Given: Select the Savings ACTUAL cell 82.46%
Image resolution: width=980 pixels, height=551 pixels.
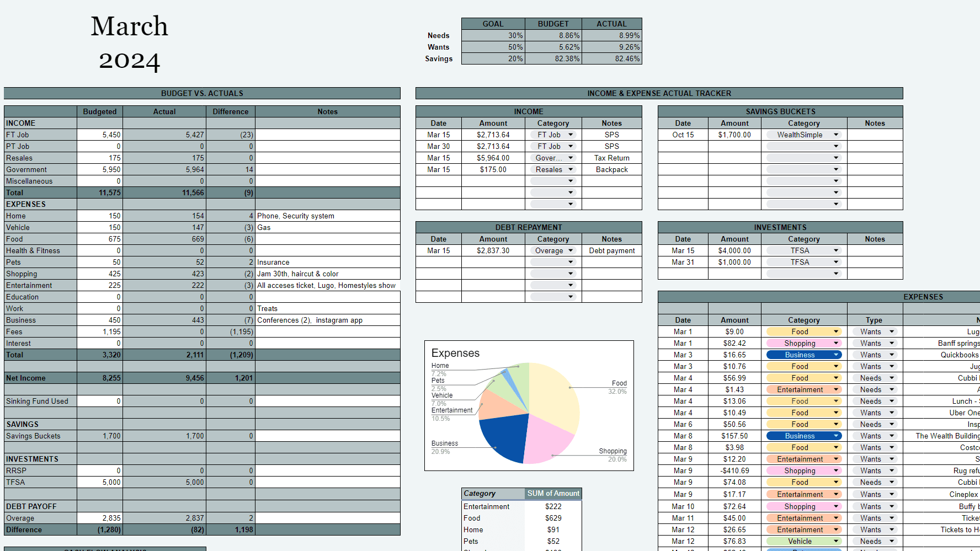Looking at the screenshot, I should (612, 58).
